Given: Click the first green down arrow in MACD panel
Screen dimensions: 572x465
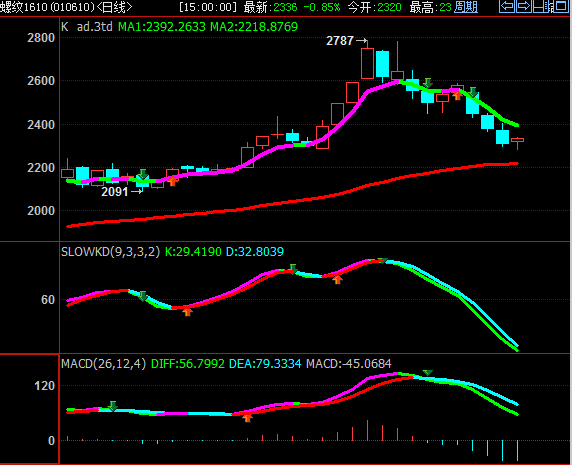Looking at the screenshot, I should click(x=113, y=406).
